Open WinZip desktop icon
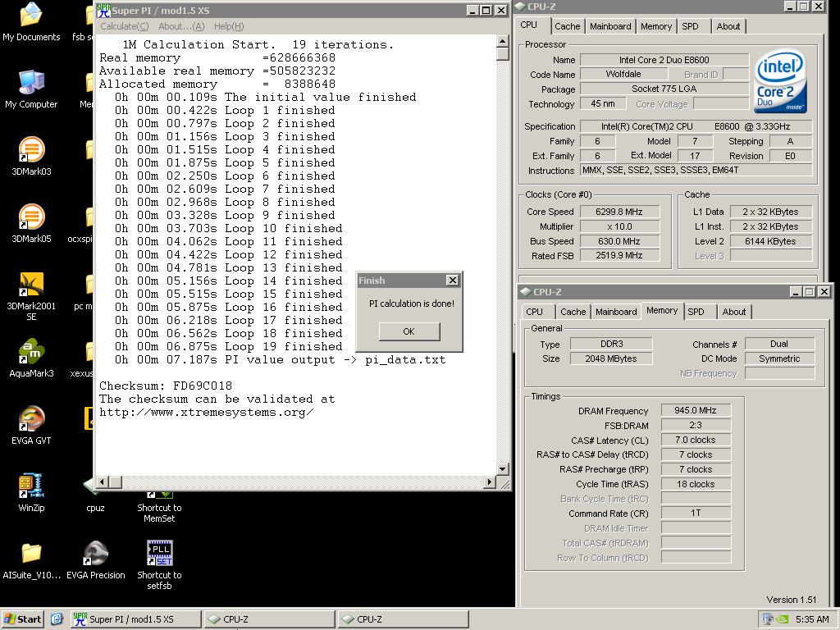Screen dimensions: 840x630 (31, 493)
